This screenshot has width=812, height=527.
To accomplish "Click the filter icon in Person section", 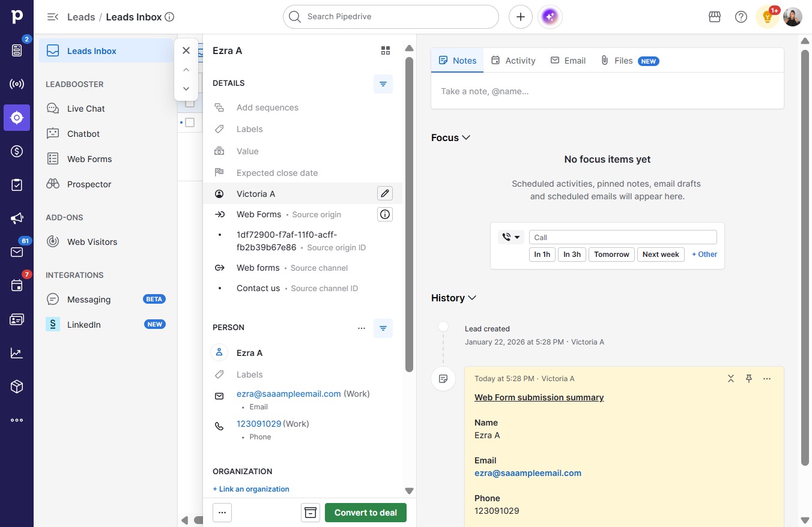I will pos(383,328).
